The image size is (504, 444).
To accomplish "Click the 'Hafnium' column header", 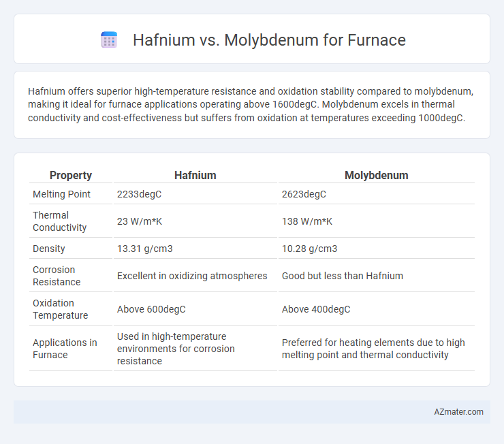I will (x=195, y=175).
